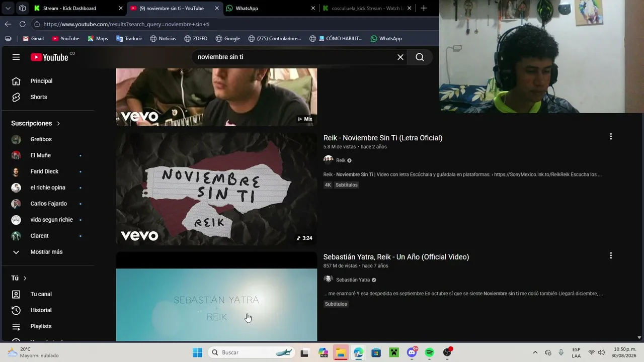Open Sebastián Yatra, Reik - Un Año title
Viewport: 644px width, 362px height.
tap(396, 257)
